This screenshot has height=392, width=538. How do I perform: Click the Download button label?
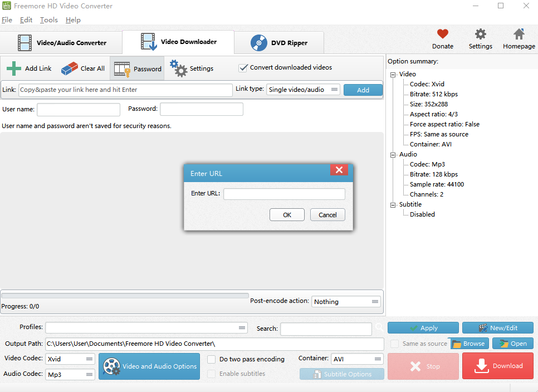pos(508,366)
